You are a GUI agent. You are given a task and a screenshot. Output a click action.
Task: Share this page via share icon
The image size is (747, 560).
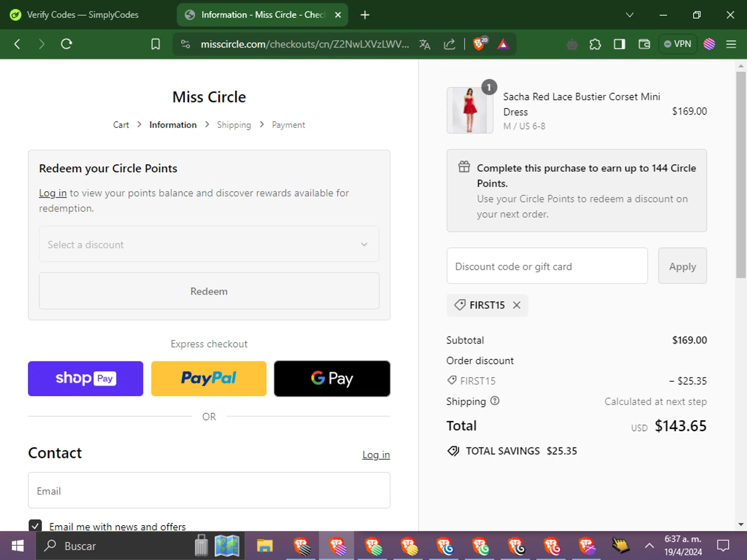tap(450, 44)
